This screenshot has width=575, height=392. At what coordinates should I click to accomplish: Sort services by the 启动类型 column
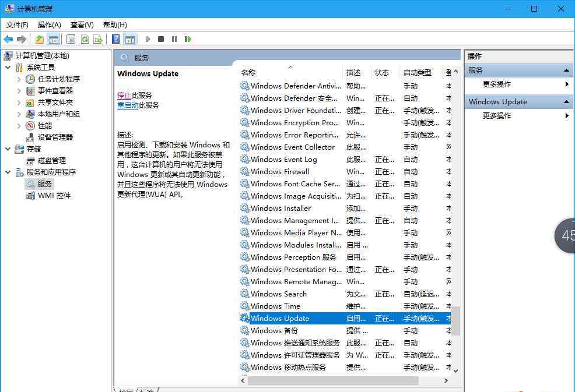tap(421, 73)
